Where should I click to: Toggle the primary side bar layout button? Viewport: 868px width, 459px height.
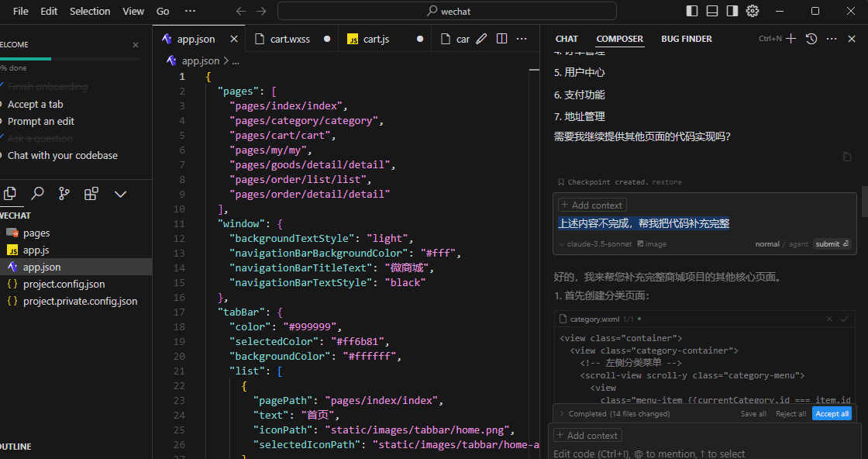(x=692, y=11)
